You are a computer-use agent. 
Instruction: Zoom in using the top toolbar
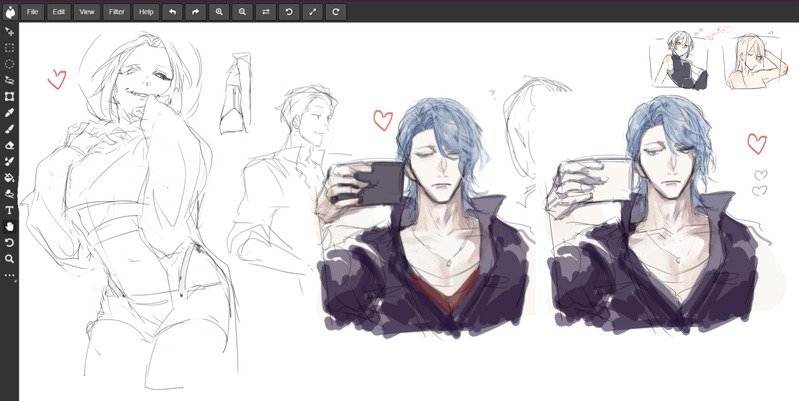(219, 12)
